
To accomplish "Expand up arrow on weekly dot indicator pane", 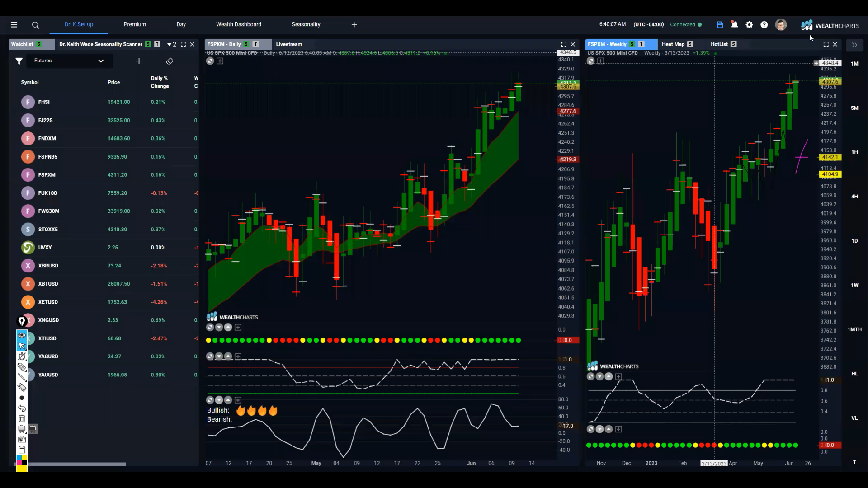I will coord(609,429).
